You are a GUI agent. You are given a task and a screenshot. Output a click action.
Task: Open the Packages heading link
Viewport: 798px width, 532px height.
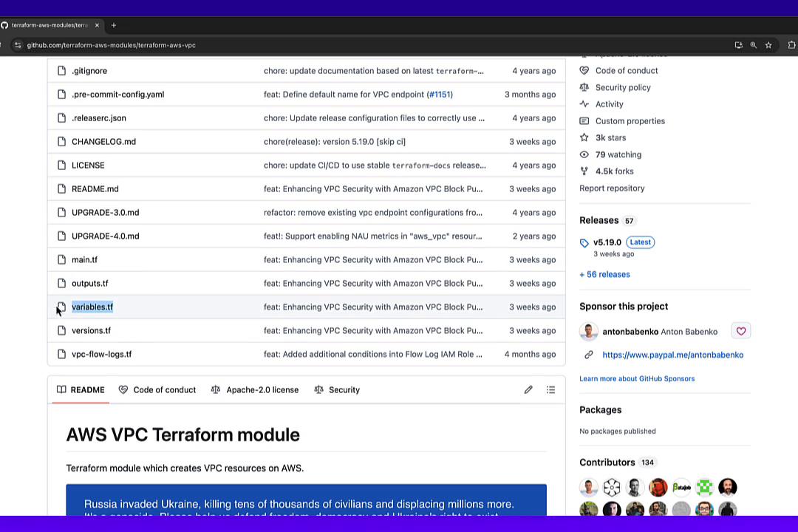601,410
